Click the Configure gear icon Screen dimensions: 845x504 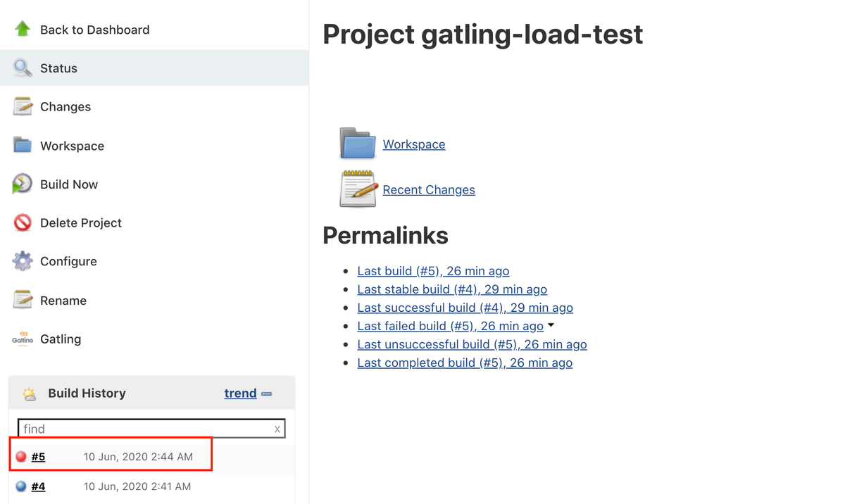(x=23, y=261)
